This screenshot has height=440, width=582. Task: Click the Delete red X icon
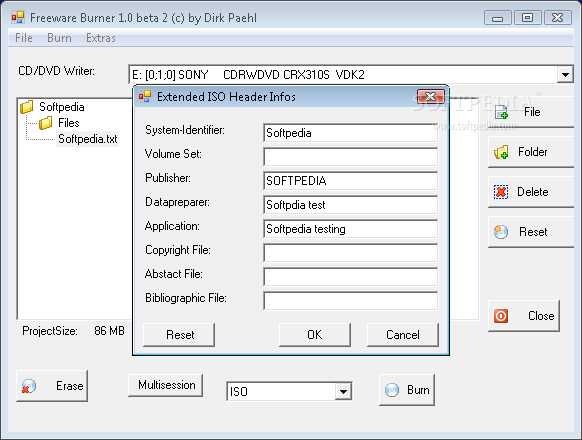(501, 192)
